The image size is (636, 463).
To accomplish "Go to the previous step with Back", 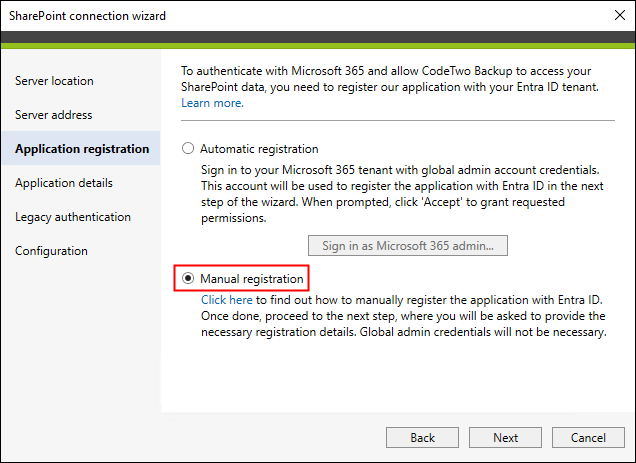I will (422, 437).
